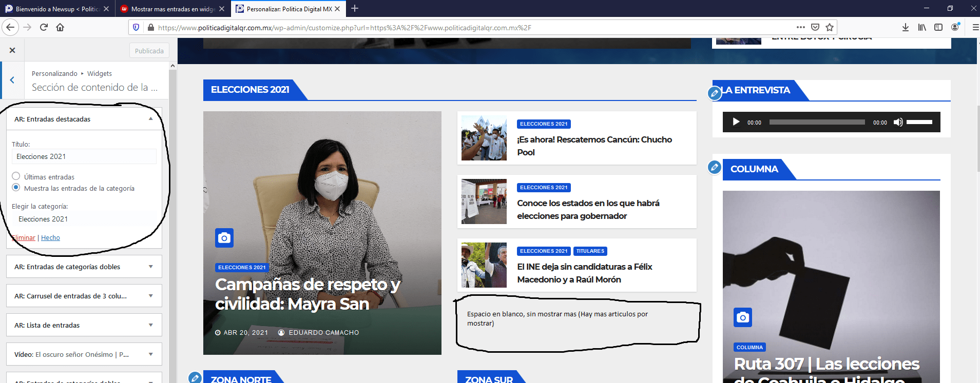980x383 pixels.
Task: Open tracking protection shield icon
Action: [x=136, y=27]
